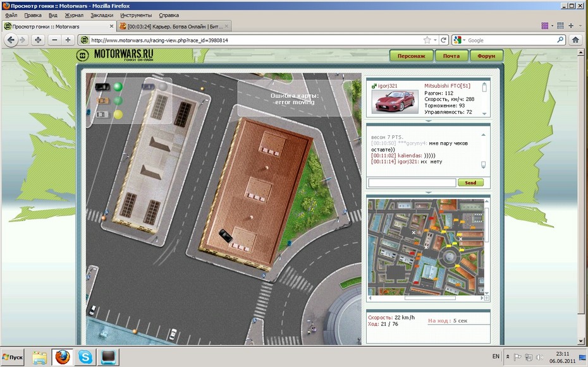
Task: Click the green status light beside black car
Action: 118,87
